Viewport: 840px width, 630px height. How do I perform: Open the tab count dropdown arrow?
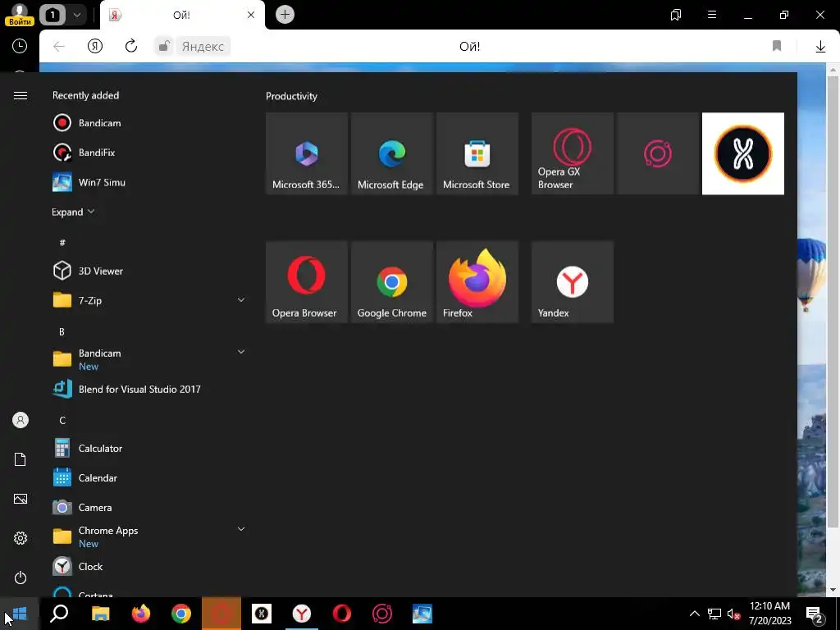[x=76, y=15]
